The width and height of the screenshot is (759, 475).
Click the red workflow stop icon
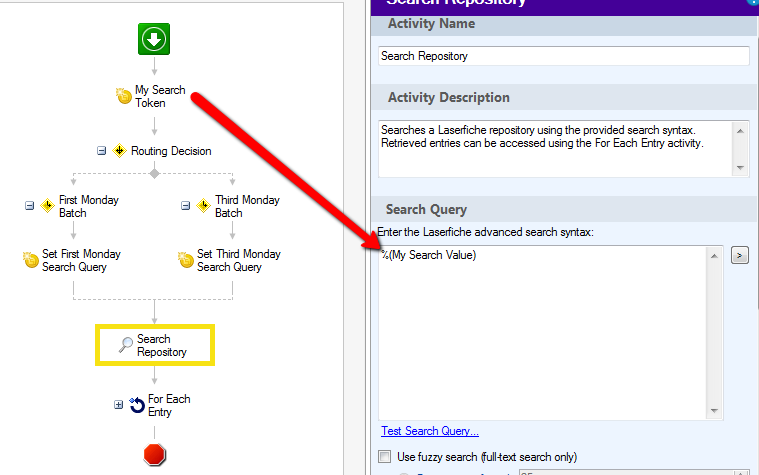[x=154, y=455]
